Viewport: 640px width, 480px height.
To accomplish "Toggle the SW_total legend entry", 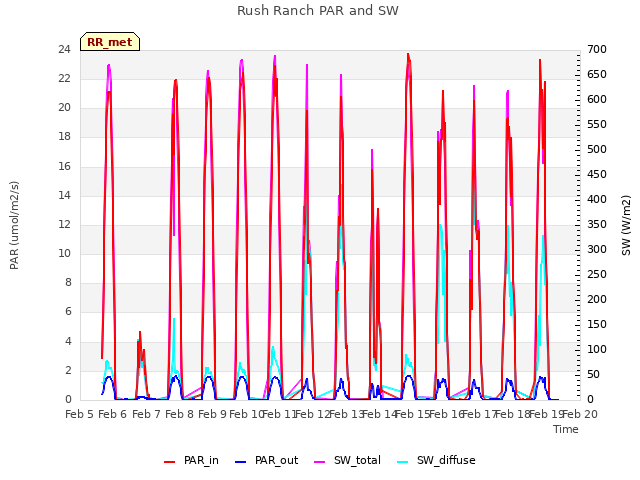I will (x=347, y=460).
